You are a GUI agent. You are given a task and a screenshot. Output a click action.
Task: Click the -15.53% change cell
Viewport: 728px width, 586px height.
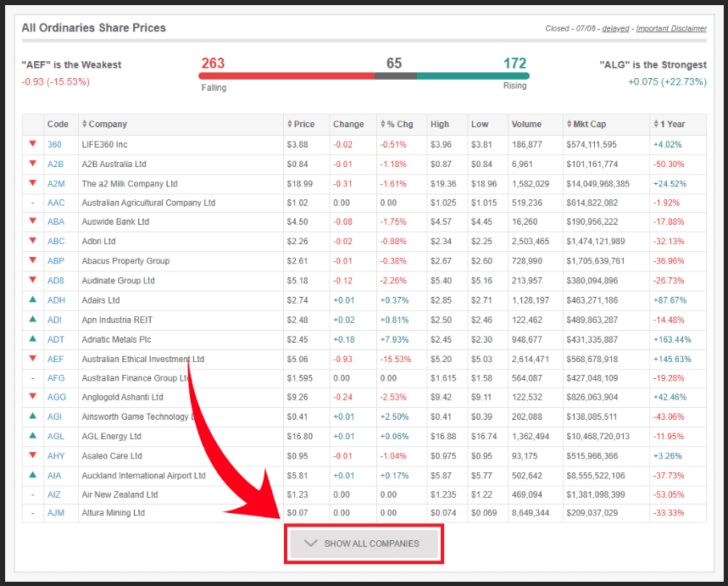click(396, 360)
